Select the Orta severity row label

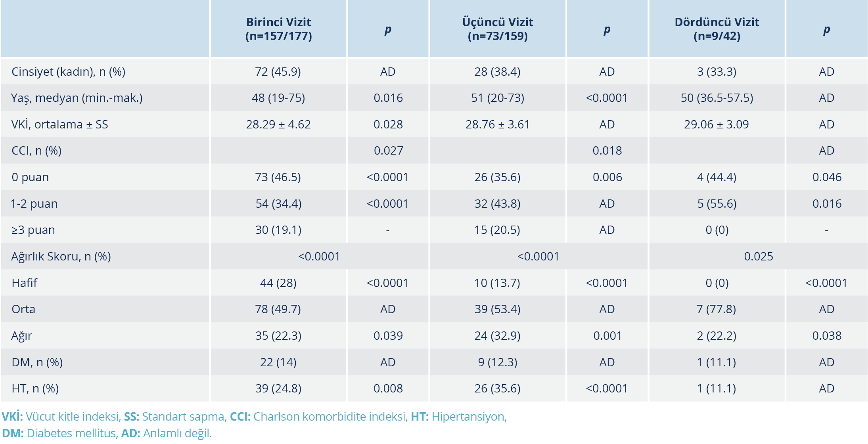[x=23, y=309]
